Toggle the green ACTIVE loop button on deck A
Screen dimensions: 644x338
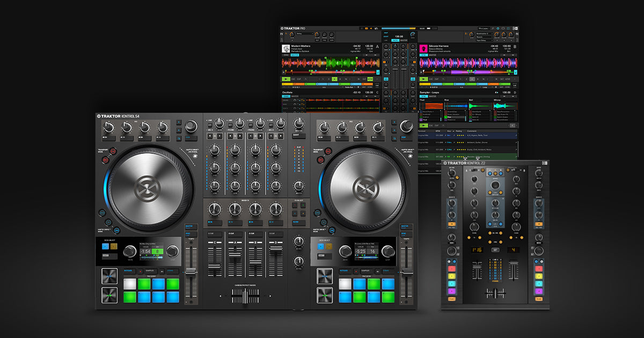[370, 79]
